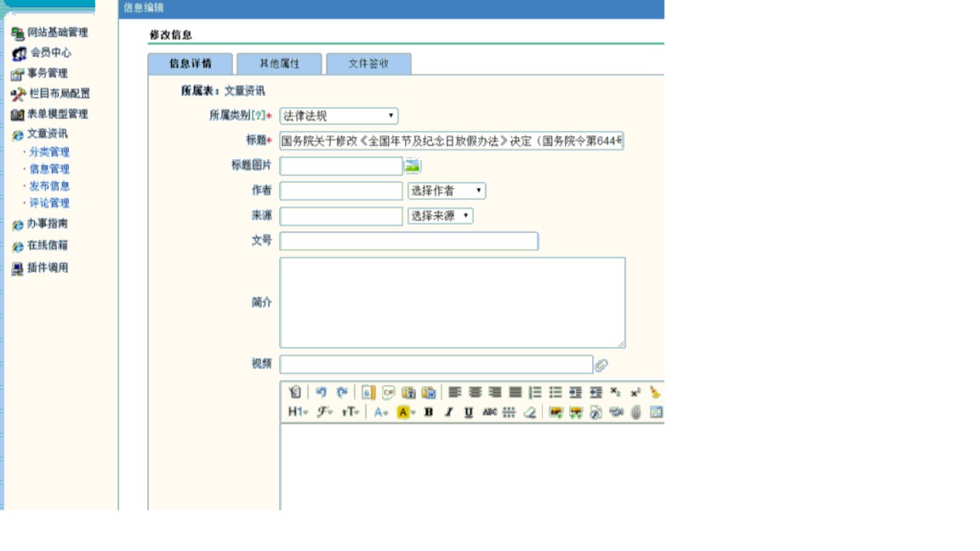Switch to the 文件签收 tab
The height and width of the screenshot is (551, 980).
(x=368, y=64)
